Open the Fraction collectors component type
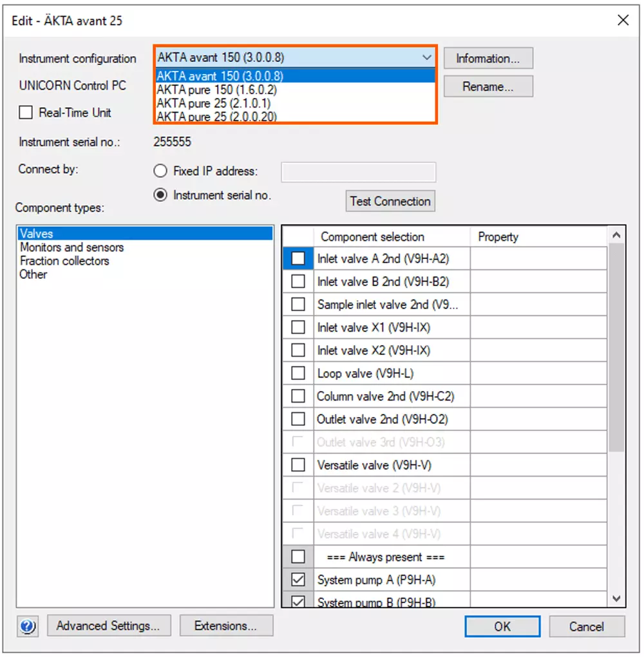The height and width of the screenshot is (657, 644). point(64,261)
